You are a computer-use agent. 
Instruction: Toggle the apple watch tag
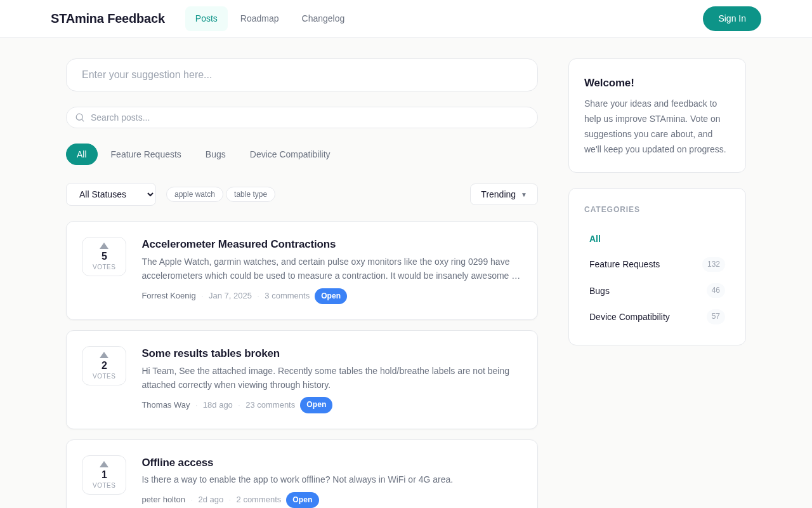(x=195, y=194)
